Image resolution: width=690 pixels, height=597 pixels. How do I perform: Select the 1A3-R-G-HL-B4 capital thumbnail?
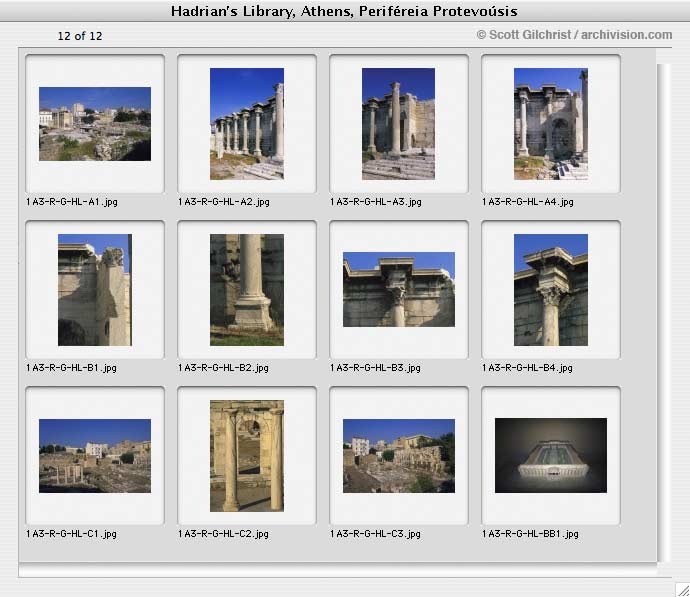(x=551, y=289)
